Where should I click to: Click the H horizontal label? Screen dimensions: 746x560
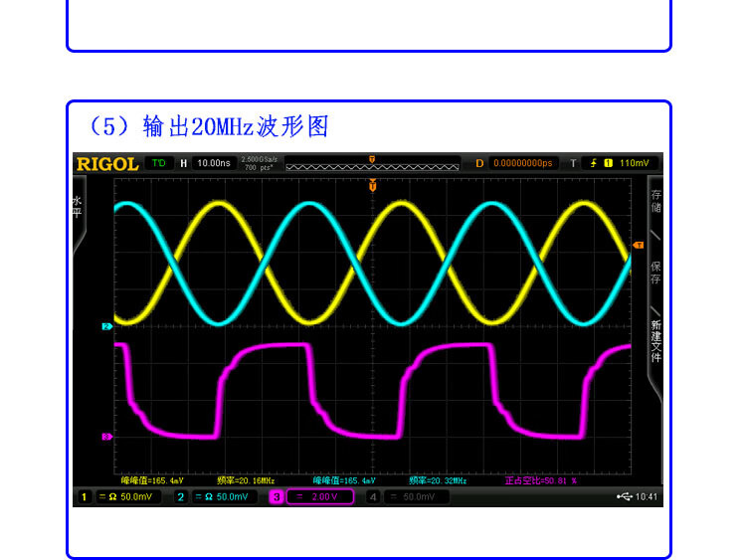click(x=184, y=164)
